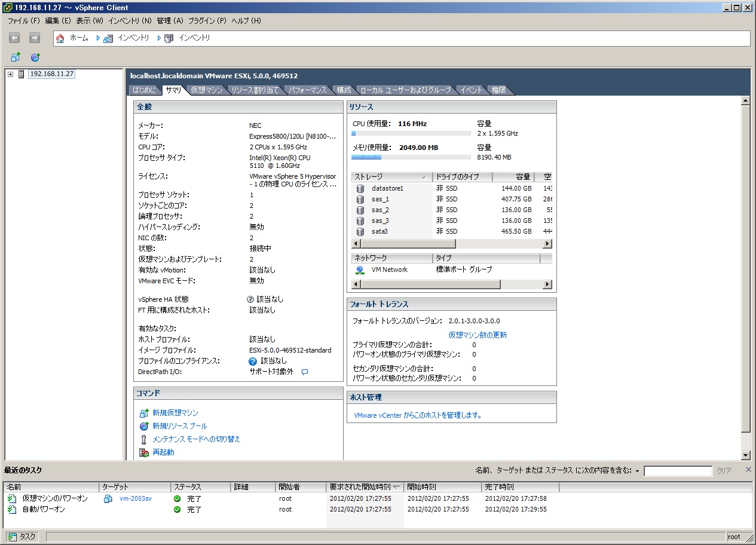Click the forward navigation arrow icon
Image resolution: width=756 pixels, height=545 pixels.
point(35,38)
